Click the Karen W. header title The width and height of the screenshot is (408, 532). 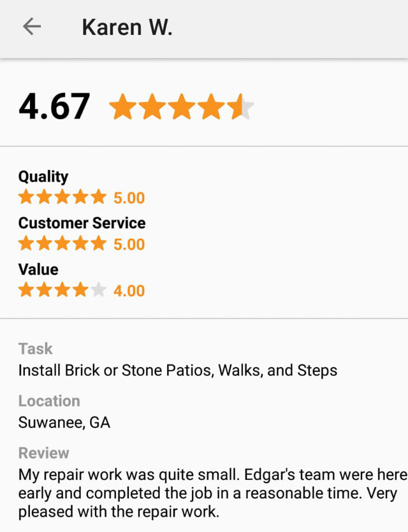127,27
